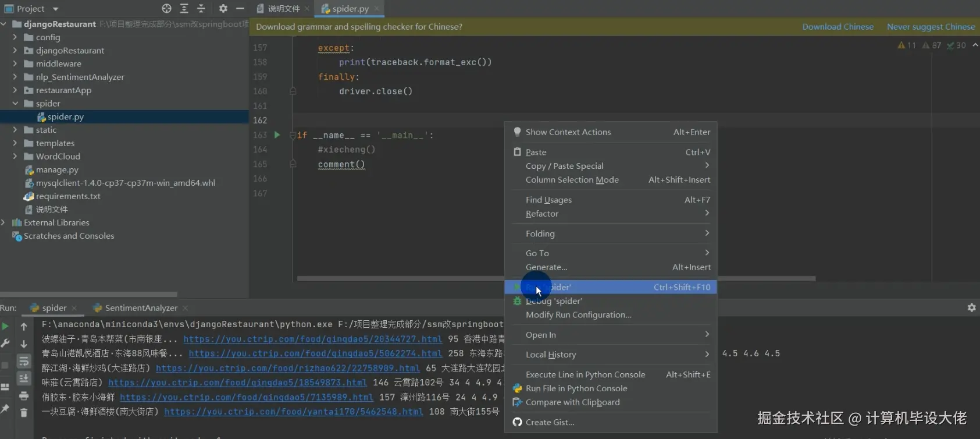Click the Select Opened File target icon
This screenshot has width=980, height=439.
(x=167, y=9)
